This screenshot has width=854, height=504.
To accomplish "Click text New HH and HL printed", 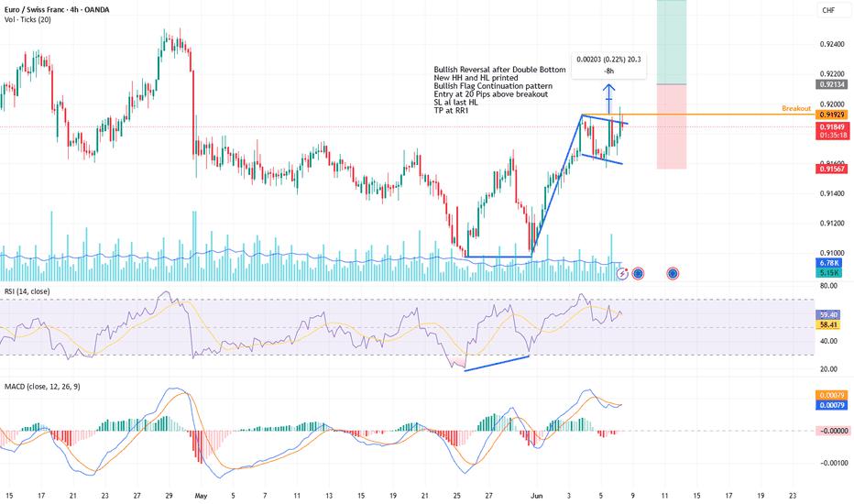I will 476,78.
